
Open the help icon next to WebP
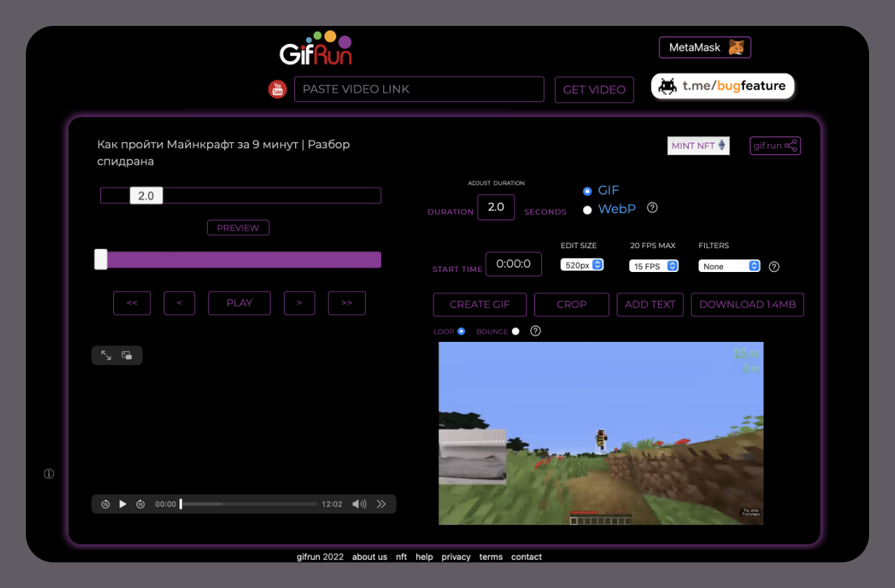(x=652, y=208)
